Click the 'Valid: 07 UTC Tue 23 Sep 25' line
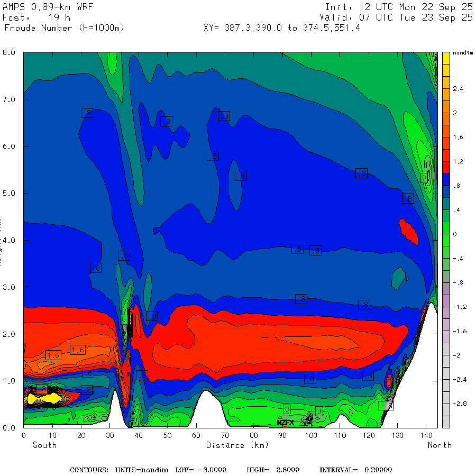This screenshot has height=476, width=476. (396, 17)
